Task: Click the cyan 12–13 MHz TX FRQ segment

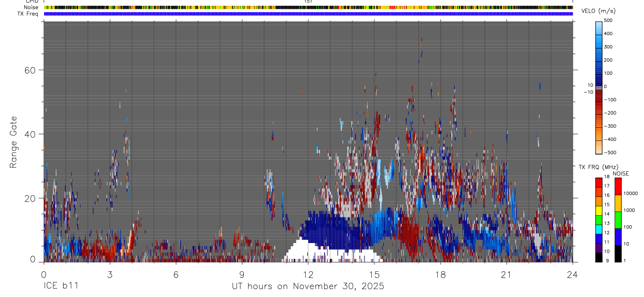Action: (x=599, y=229)
